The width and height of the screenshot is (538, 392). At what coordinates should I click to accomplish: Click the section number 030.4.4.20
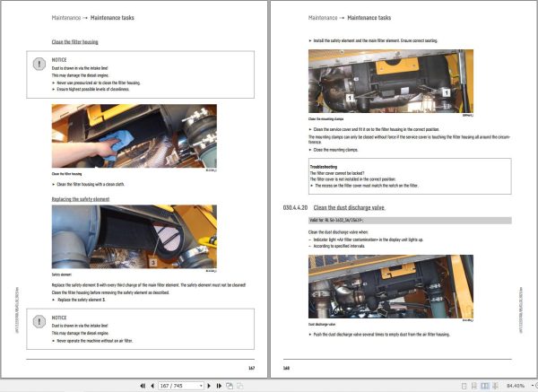coord(295,208)
